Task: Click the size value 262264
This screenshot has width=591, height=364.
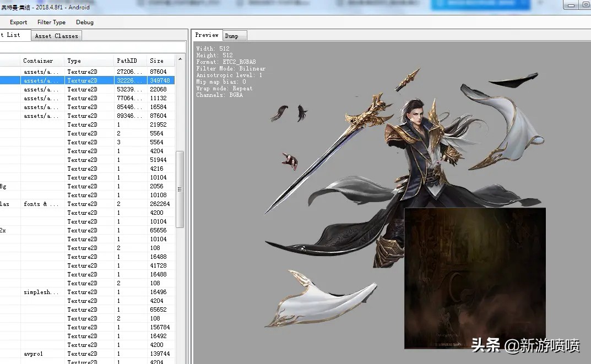Action: coord(160,204)
